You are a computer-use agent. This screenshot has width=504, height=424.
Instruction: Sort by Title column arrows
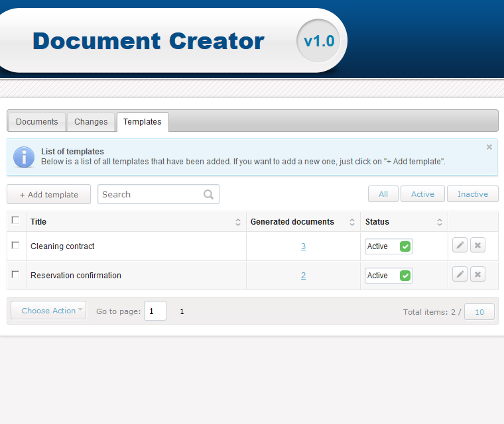click(x=238, y=222)
